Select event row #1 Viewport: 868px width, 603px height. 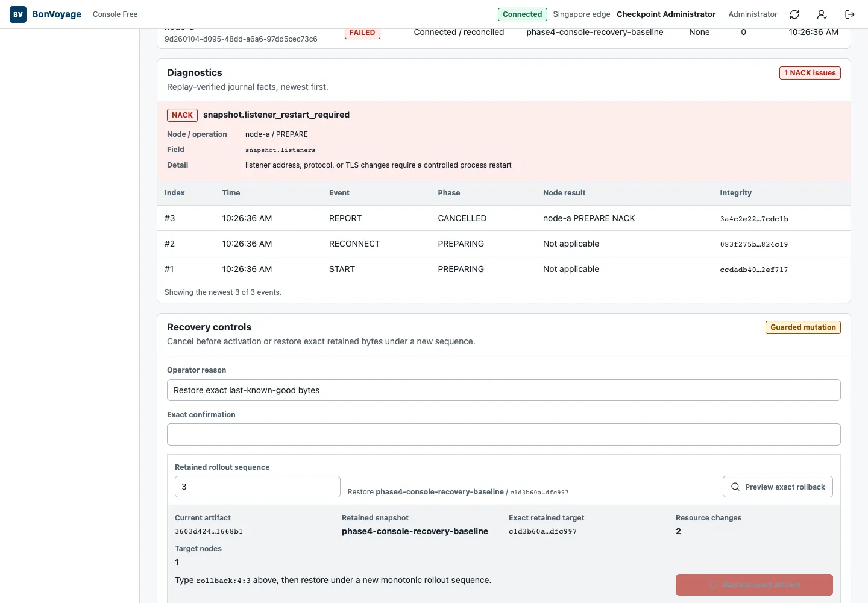[503, 269]
